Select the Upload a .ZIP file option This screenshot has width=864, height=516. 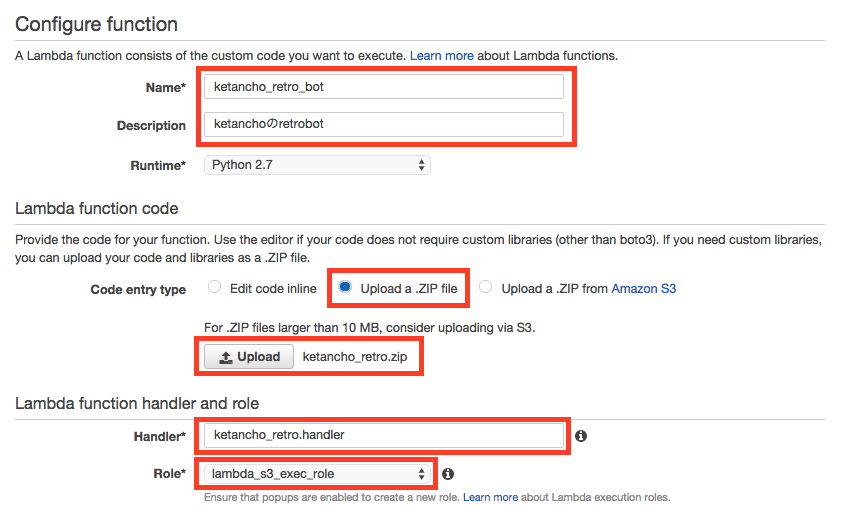pos(345,287)
